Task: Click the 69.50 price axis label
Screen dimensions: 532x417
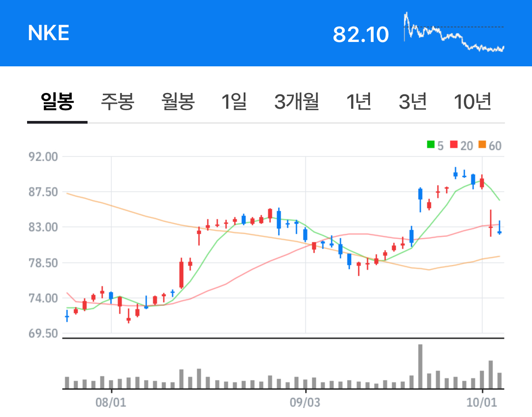Action: (43, 334)
